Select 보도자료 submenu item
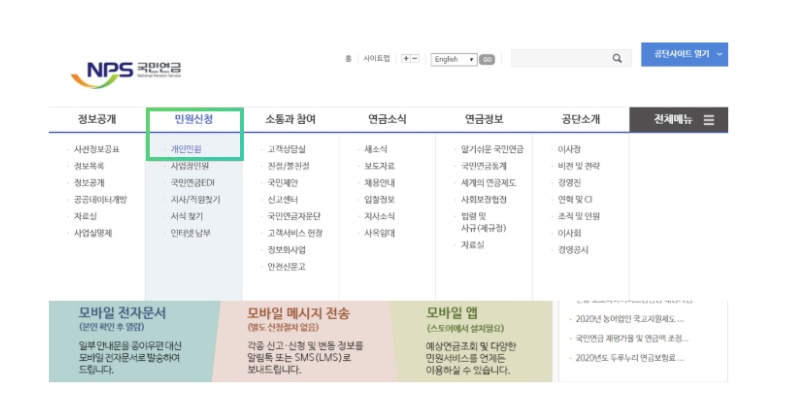Viewport: 791px width, 395px height. (380, 166)
